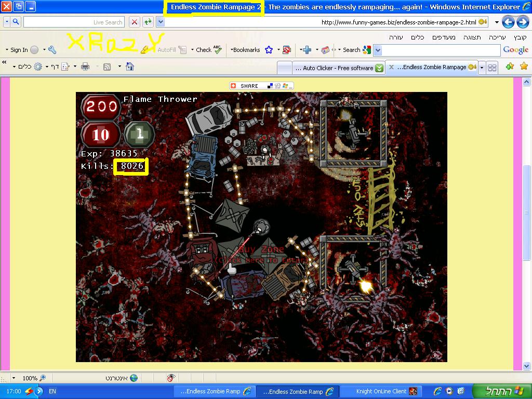
Task: Open Quick Tabs grid view
Action: (493, 68)
